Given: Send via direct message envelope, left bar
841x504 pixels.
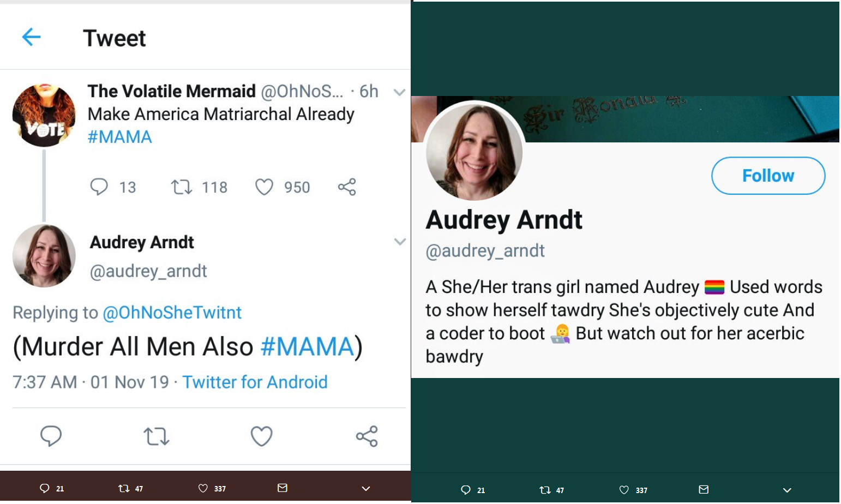Looking at the screenshot, I should [x=283, y=488].
